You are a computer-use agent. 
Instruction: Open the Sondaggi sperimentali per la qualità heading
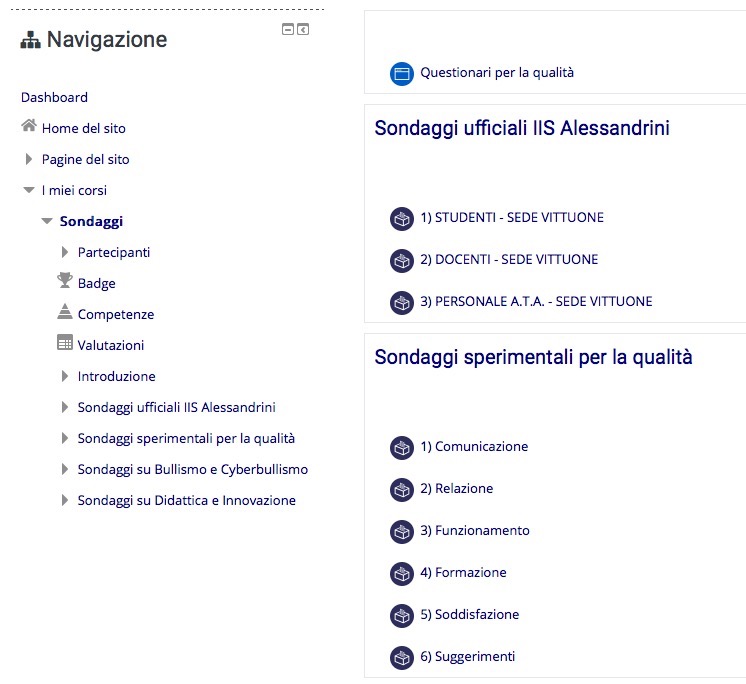tap(533, 357)
